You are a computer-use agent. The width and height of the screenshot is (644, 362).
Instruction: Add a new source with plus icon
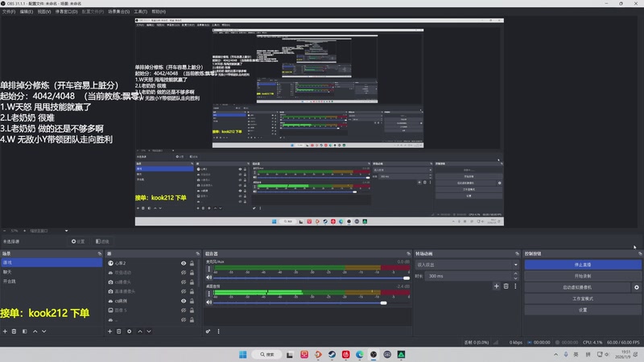click(109, 331)
